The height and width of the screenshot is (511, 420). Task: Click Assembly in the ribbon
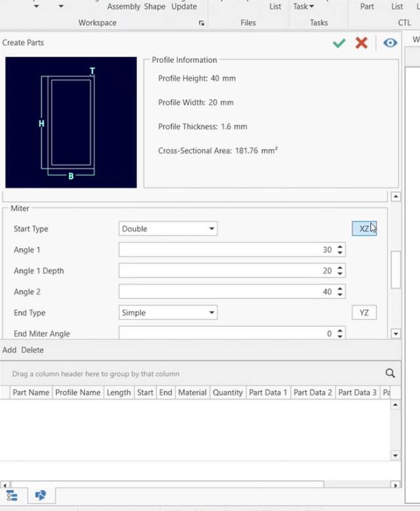click(x=123, y=6)
